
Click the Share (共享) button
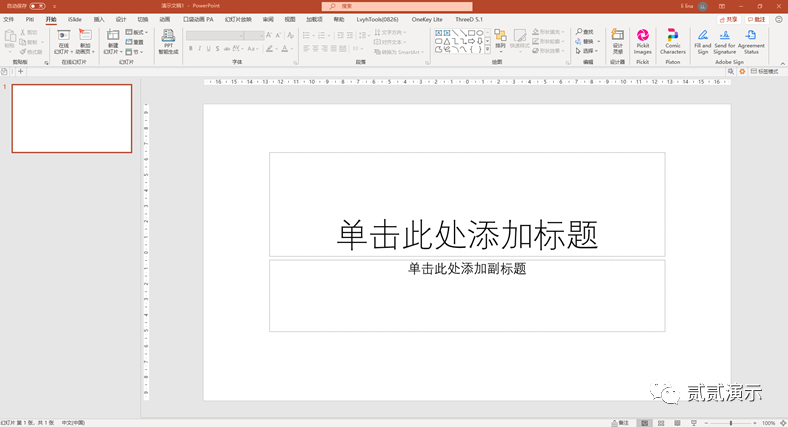(729, 20)
